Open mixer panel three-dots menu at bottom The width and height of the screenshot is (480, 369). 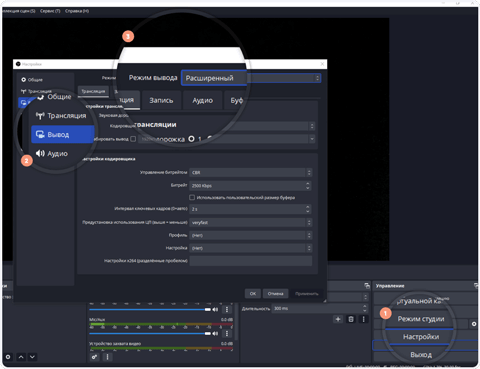click(x=107, y=357)
